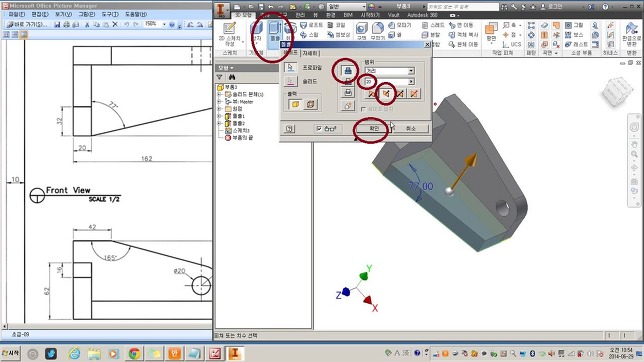Select the Sweep (스윕) tool

309,35
